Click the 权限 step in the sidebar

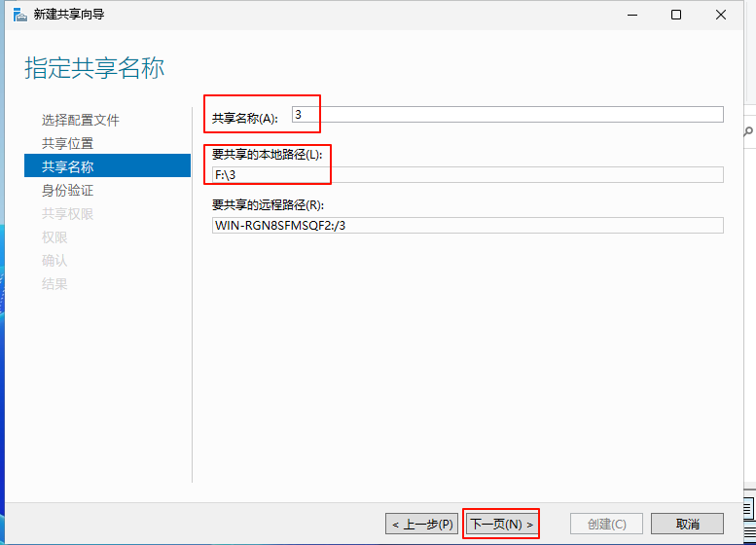tap(54, 236)
